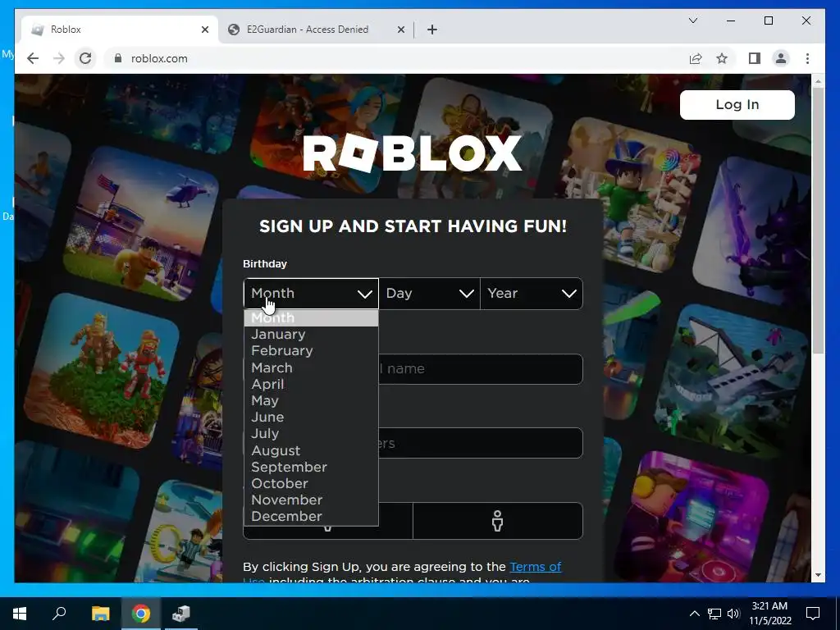
Task: Choose June from the month list
Action: point(311,418)
